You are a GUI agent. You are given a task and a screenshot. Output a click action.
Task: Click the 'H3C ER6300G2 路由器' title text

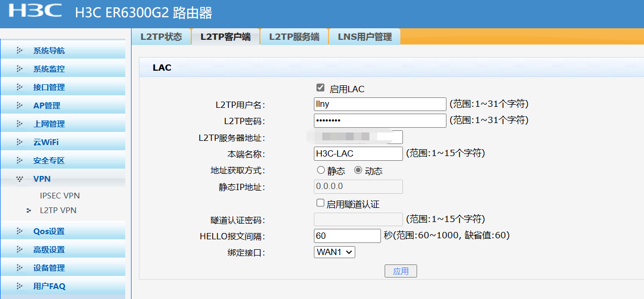pyautogui.click(x=144, y=13)
